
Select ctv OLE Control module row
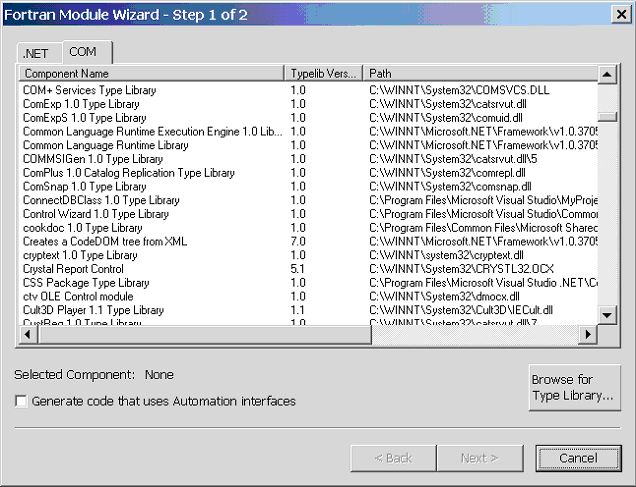(x=308, y=297)
